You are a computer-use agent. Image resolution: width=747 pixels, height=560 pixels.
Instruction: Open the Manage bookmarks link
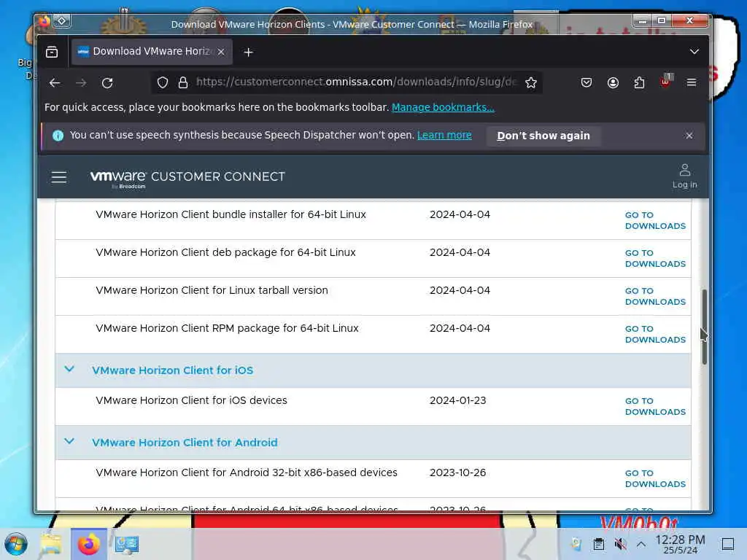coord(443,107)
